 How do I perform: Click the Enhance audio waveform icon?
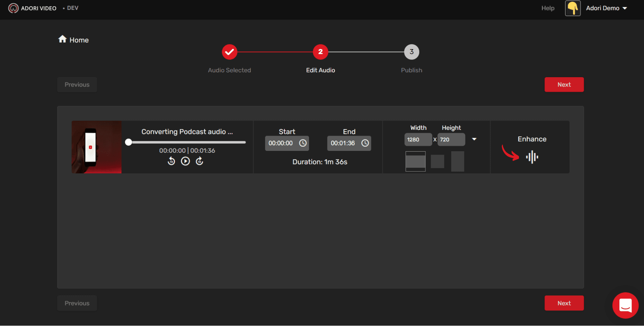point(532,157)
